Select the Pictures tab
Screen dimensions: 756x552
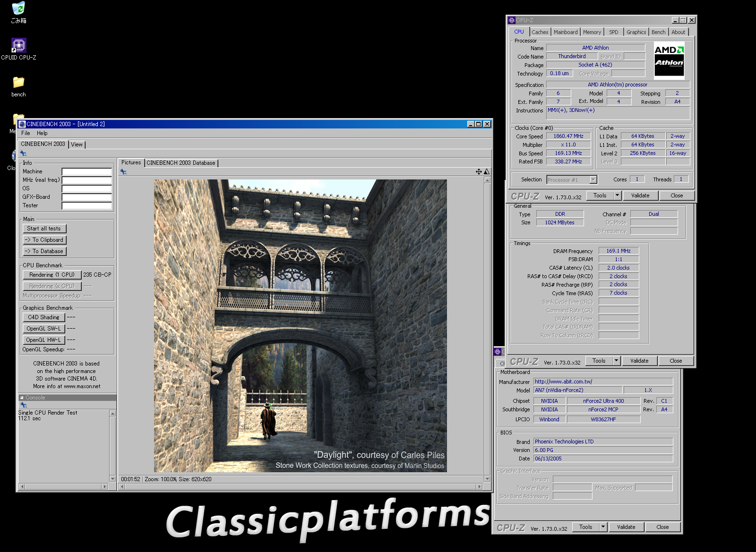pyautogui.click(x=131, y=162)
